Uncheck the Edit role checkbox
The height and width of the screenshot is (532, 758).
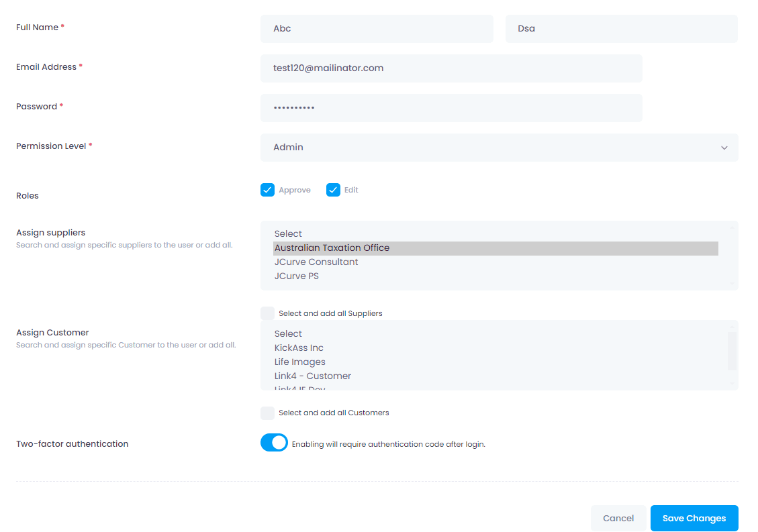(333, 190)
